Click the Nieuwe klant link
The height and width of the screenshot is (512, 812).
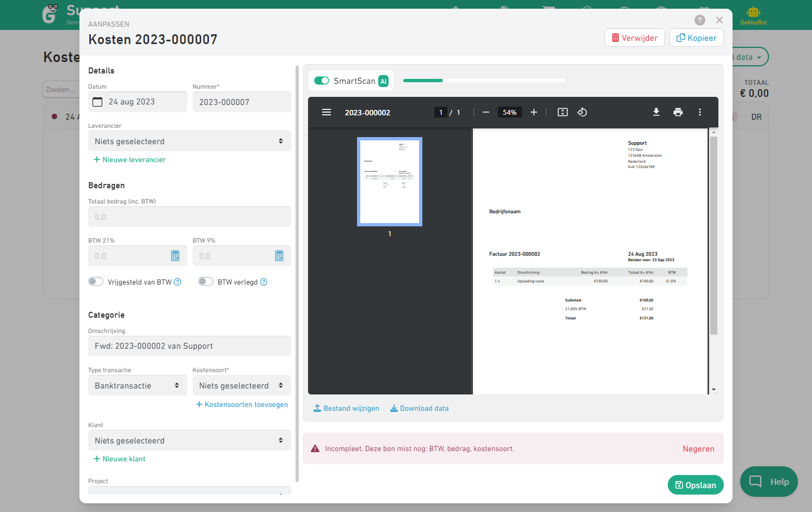tap(120, 459)
